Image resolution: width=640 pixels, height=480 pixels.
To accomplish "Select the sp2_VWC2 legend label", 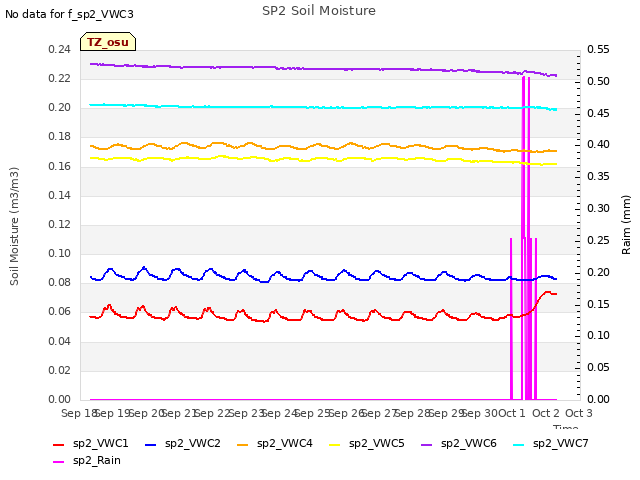I will click(193, 444).
